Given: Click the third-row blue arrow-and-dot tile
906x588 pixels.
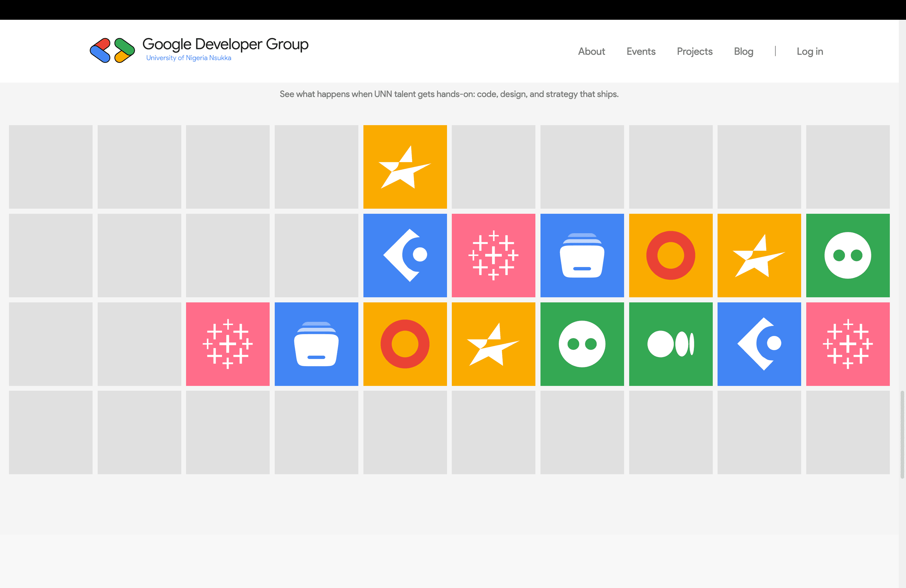Looking at the screenshot, I should [x=759, y=344].
